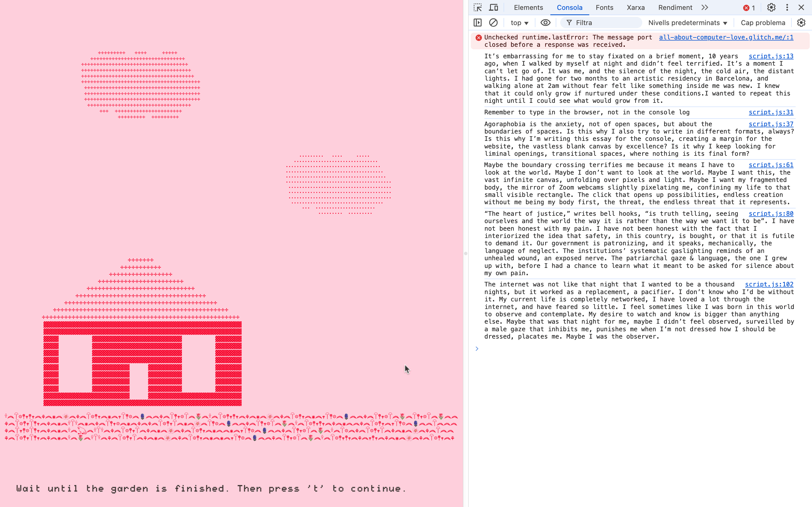The width and height of the screenshot is (812, 507).
Task: Activate the inspect element picker icon
Action: [477, 7]
